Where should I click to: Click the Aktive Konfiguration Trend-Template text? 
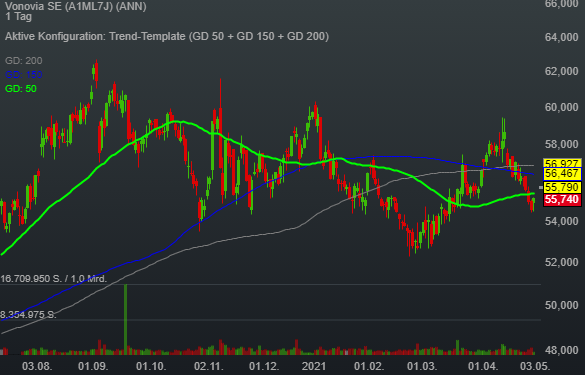pos(167,37)
